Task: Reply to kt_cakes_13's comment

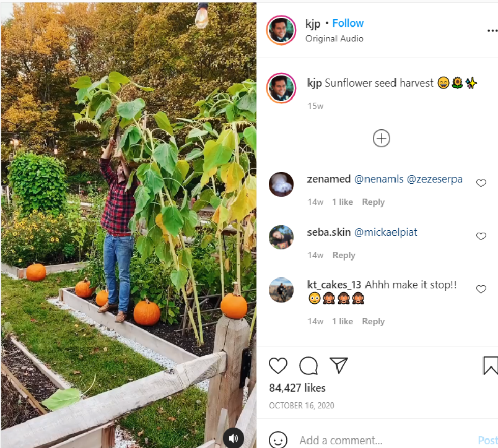Action: (x=373, y=321)
